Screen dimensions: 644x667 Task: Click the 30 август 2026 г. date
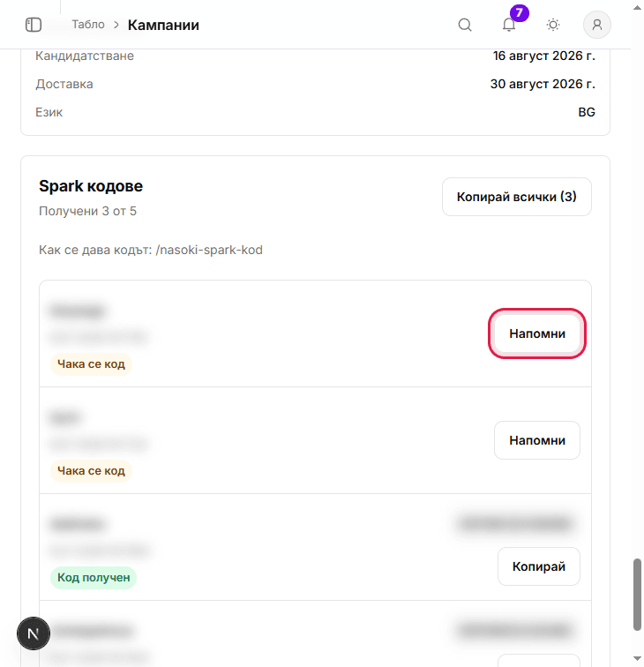coord(543,84)
